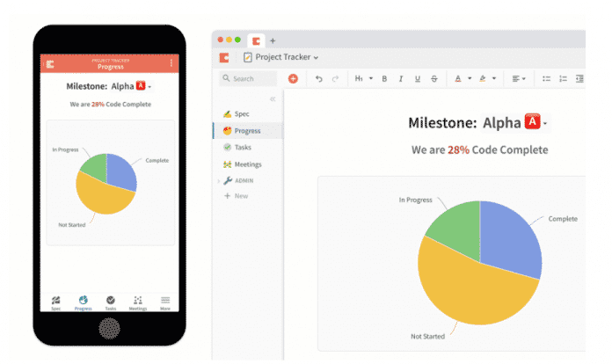Click New to add a page

241,195
